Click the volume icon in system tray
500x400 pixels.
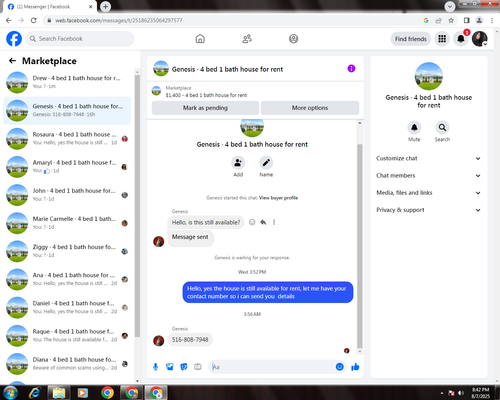(x=461, y=393)
